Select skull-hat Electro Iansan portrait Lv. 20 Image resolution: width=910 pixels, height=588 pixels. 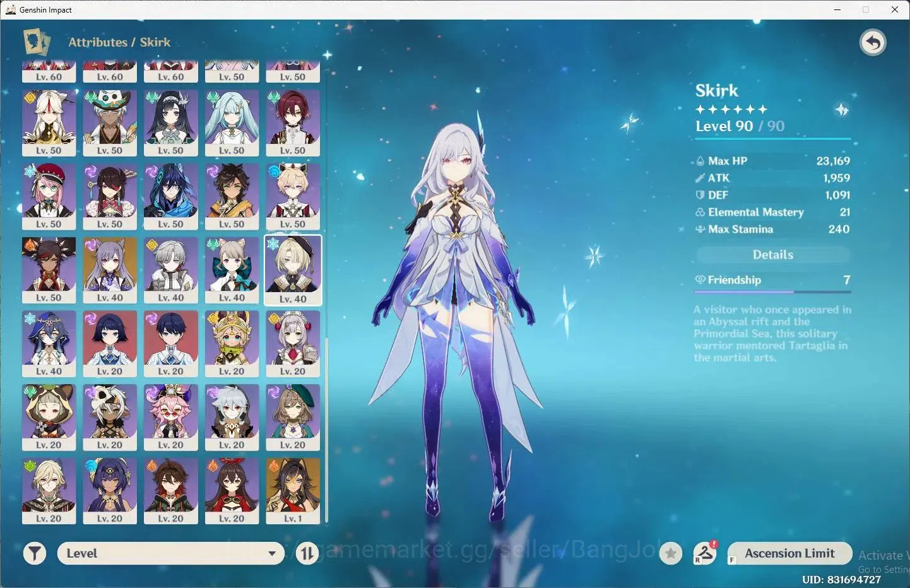pos(110,418)
